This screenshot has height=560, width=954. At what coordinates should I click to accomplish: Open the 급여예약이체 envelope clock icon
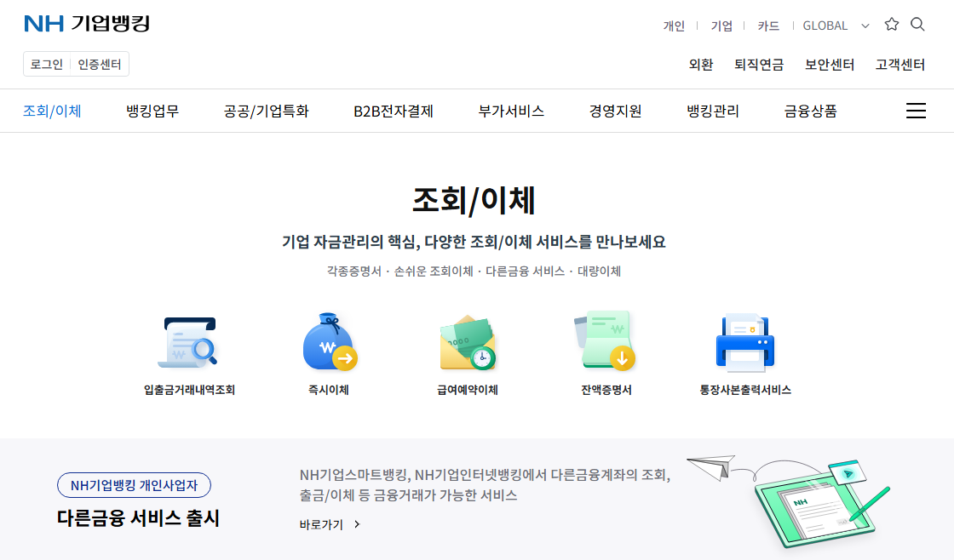point(468,342)
